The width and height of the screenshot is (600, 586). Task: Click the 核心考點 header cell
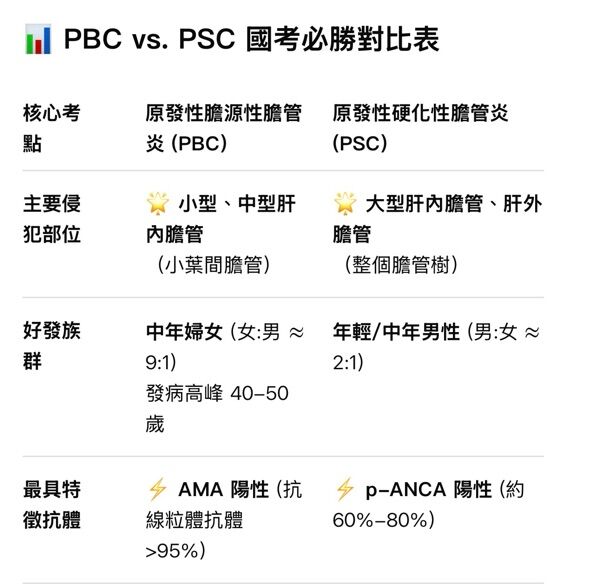52,128
